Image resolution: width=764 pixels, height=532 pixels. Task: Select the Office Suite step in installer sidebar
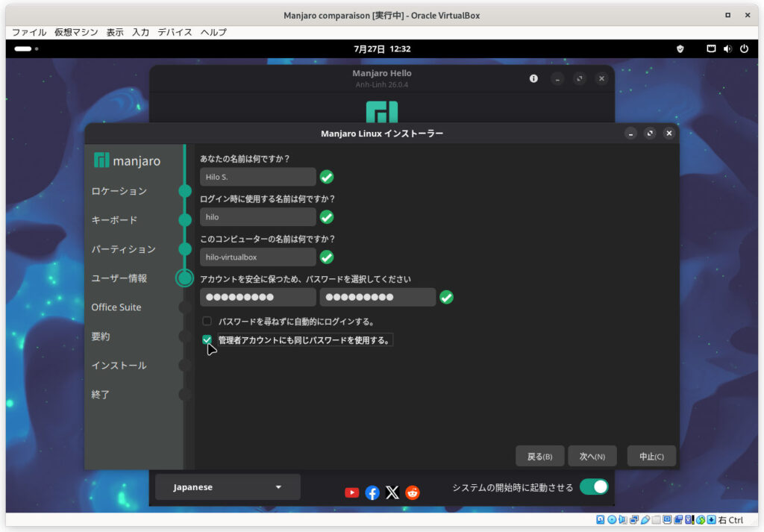[116, 307]
